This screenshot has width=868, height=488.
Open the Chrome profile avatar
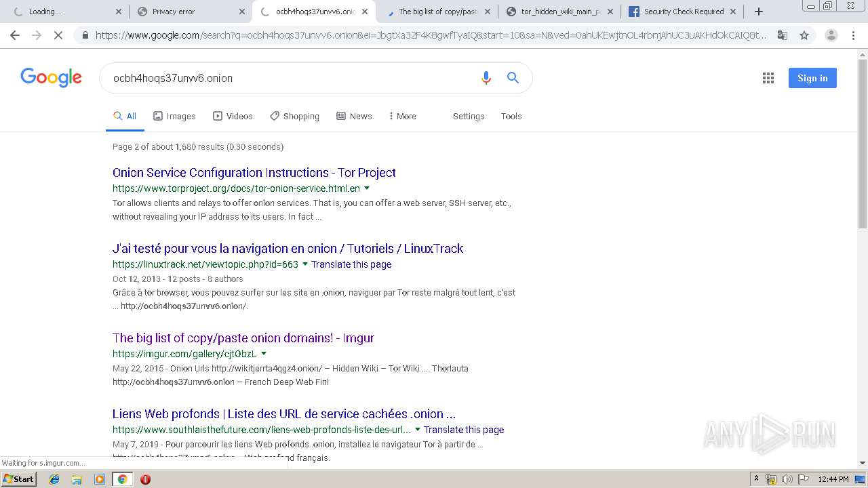(831, 35)
